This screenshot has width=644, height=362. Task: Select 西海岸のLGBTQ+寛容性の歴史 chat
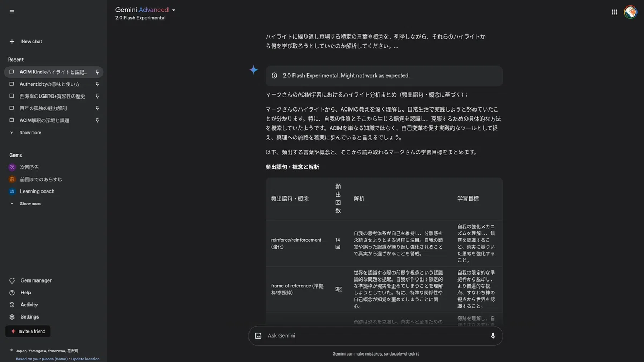tap(53, 96)
